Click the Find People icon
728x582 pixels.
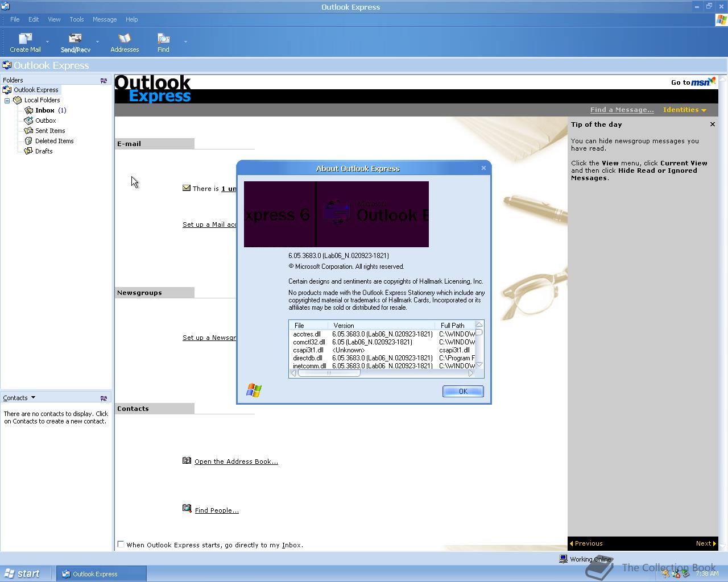click(x=187, y=509)
